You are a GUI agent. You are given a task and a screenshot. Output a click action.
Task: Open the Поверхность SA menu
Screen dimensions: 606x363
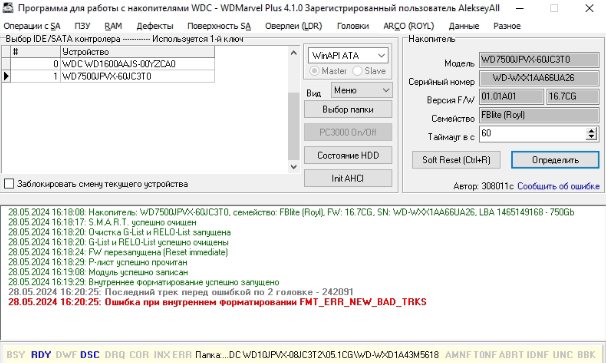pos(219,26)
